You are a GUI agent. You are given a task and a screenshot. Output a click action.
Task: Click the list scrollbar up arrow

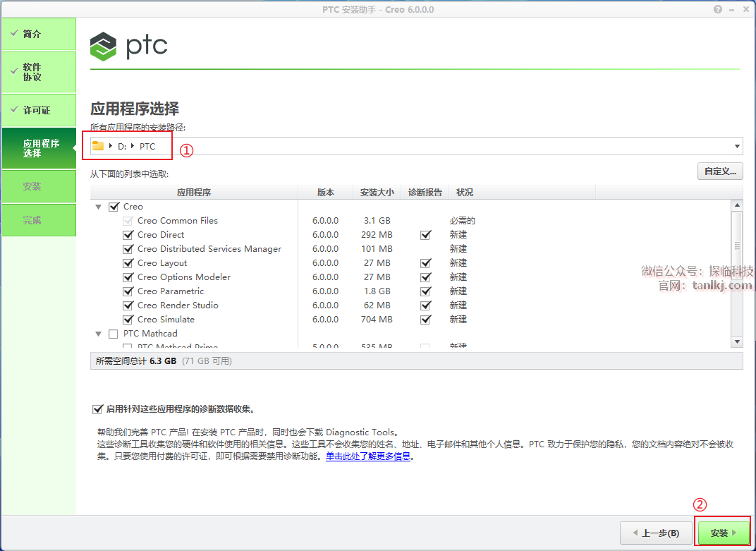click(x=737, y=205)
